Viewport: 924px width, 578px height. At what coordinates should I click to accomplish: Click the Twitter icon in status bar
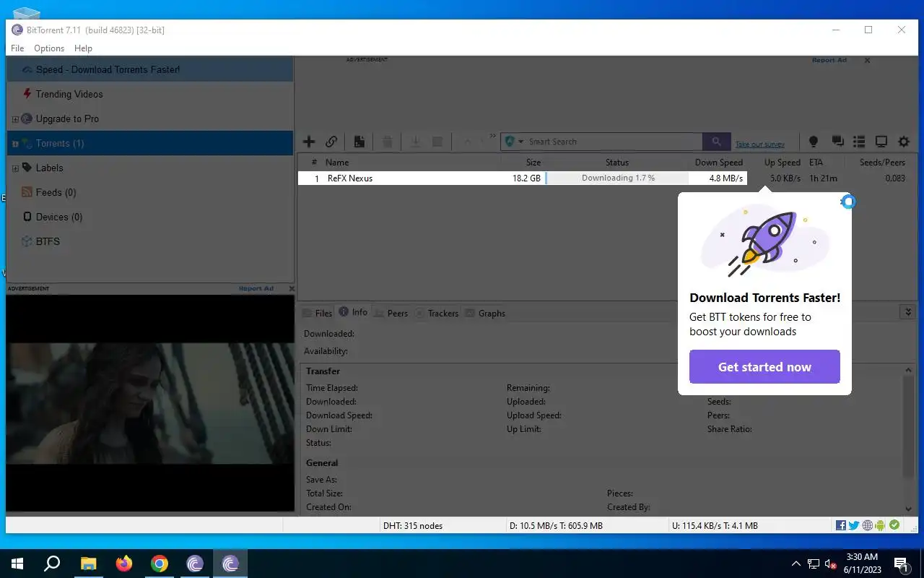[854, 525]
